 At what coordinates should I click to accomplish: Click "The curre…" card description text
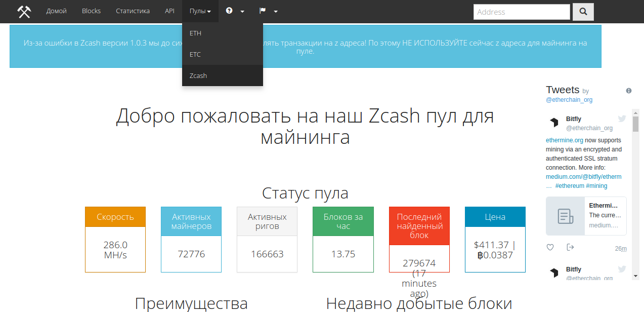coord(605,215)
